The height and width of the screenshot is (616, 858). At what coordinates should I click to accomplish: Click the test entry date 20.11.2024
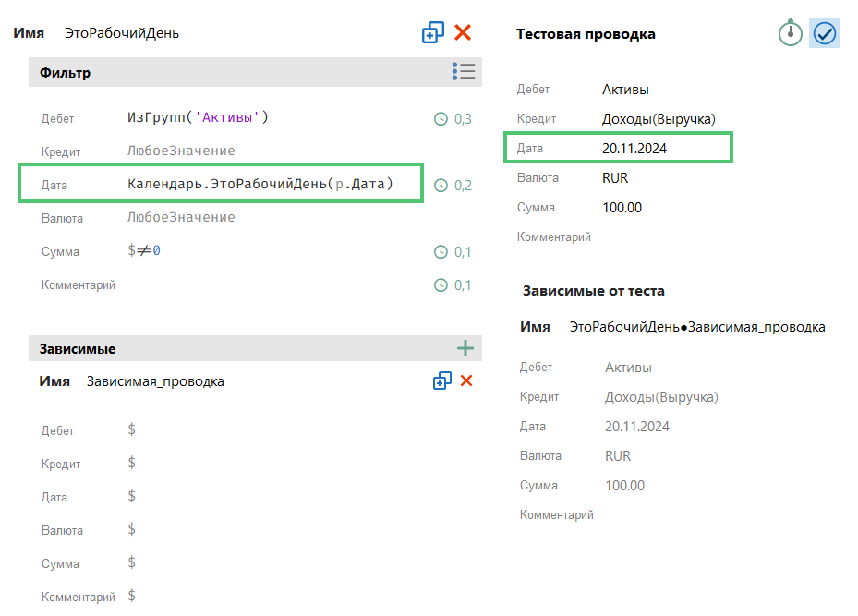tap(634, 148)
